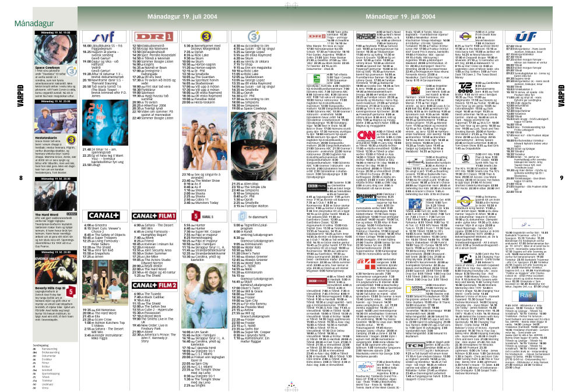Click the left page Mánadagur 19. juli 2004 header
Screen dimensions: 583x392
tap(182, 16)
